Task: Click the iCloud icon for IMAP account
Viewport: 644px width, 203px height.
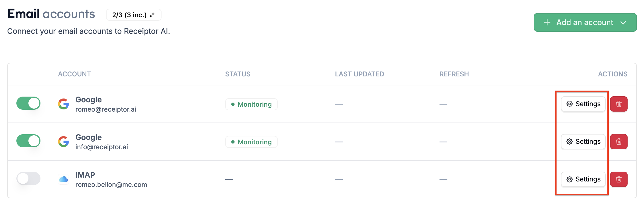Action: click(63, 179)
